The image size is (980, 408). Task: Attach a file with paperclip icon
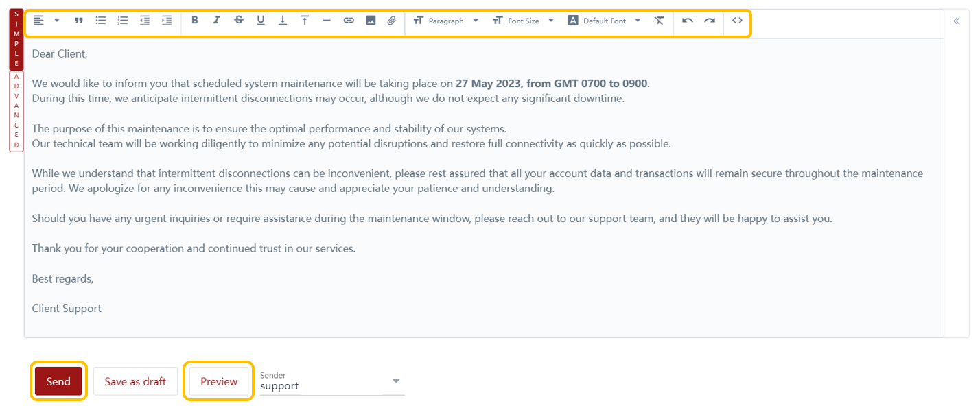click(391, 21)
